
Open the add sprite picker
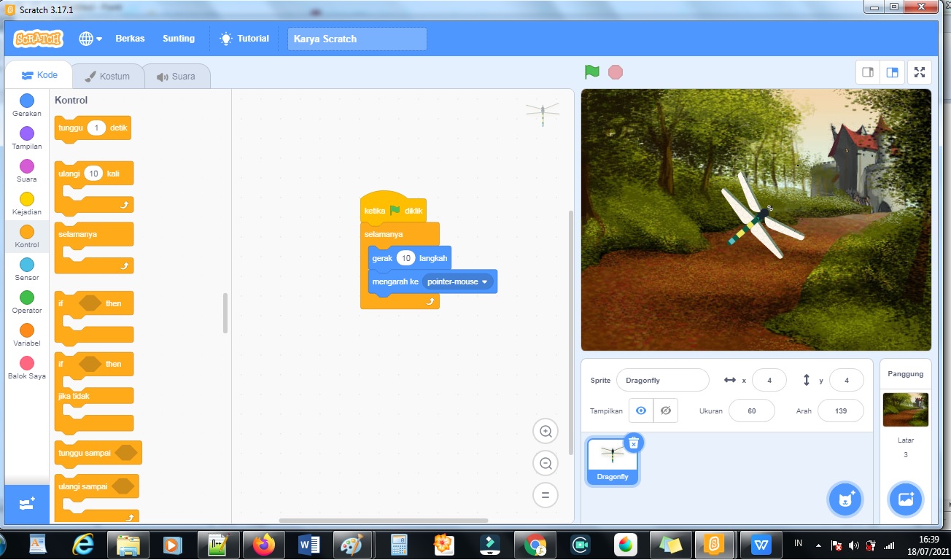pyautogui.click(x=845, y=499)
